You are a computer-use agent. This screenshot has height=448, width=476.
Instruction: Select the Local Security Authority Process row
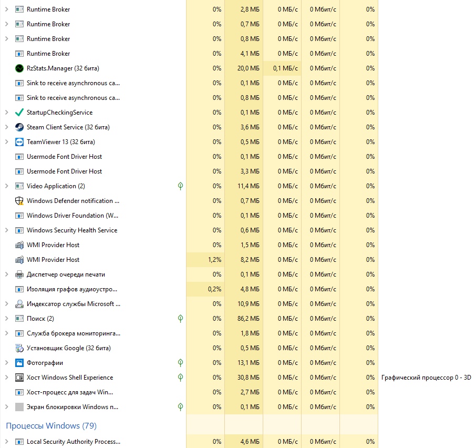(73, 442)
